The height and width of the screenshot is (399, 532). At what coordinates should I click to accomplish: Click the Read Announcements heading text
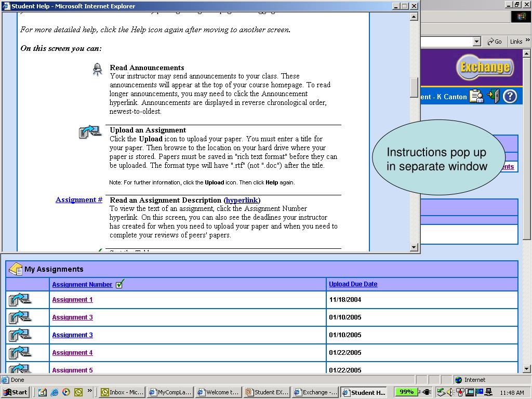pos(147,68)
